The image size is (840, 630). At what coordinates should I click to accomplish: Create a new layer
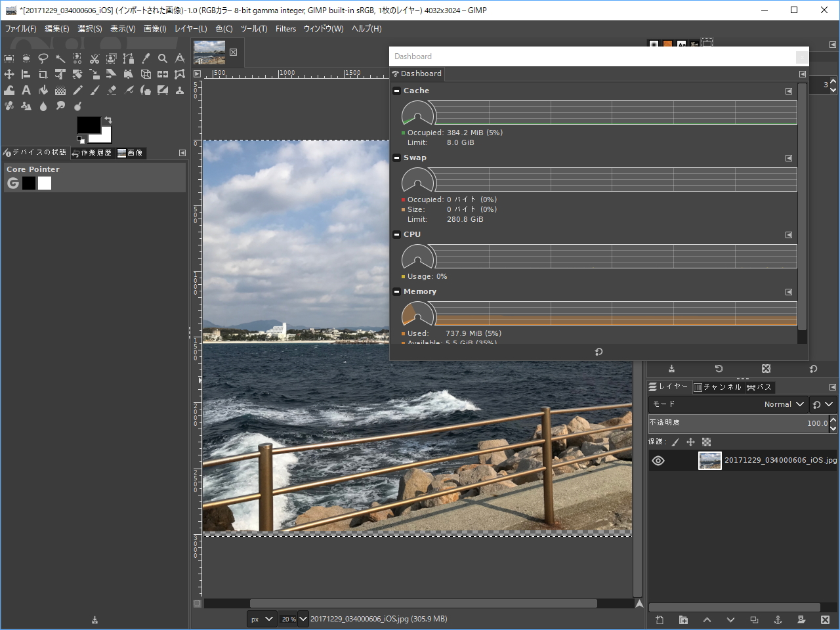tap(659, 619)
